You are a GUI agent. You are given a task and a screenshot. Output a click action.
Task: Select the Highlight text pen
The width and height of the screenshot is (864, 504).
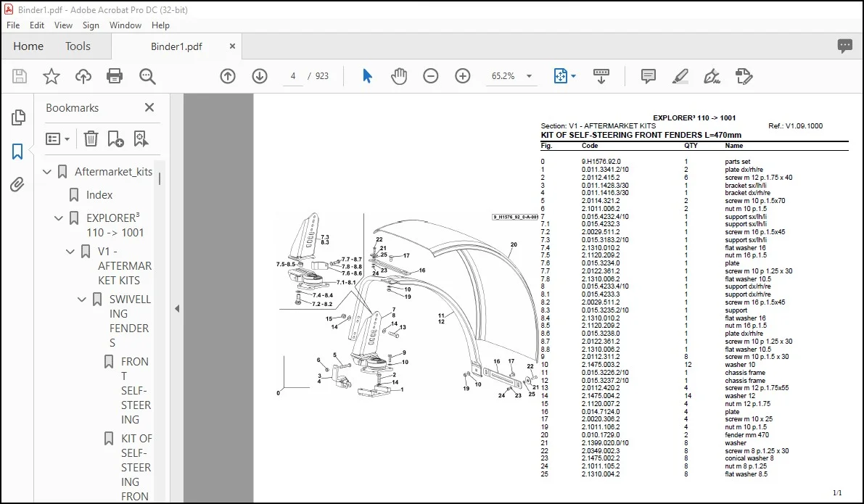point(680,76)
